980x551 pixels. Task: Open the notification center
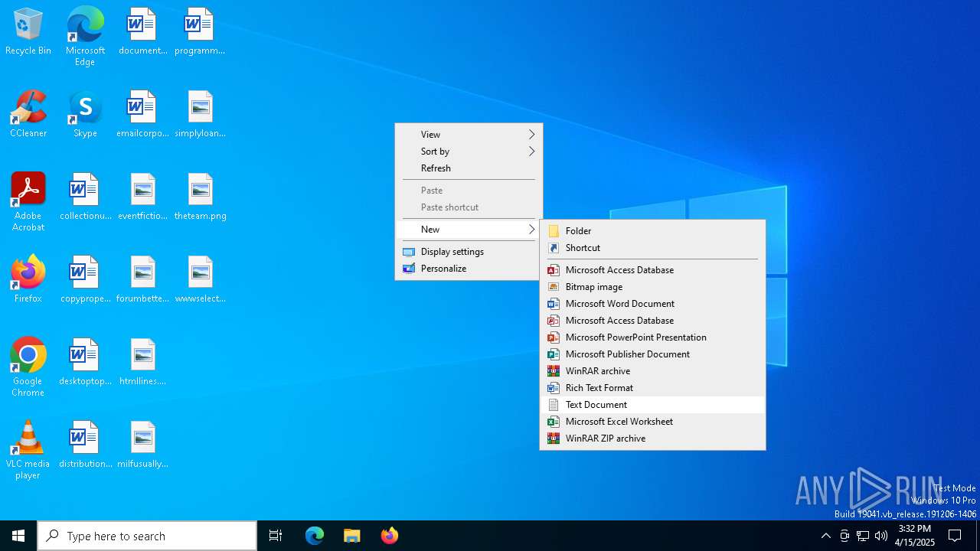[955, 536]
